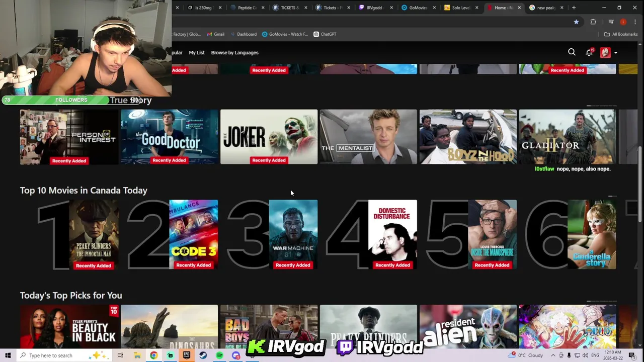This screenshot has height=362, width=644.
Task: Open the volume control in system tray
Action: (x=585, y=355)
